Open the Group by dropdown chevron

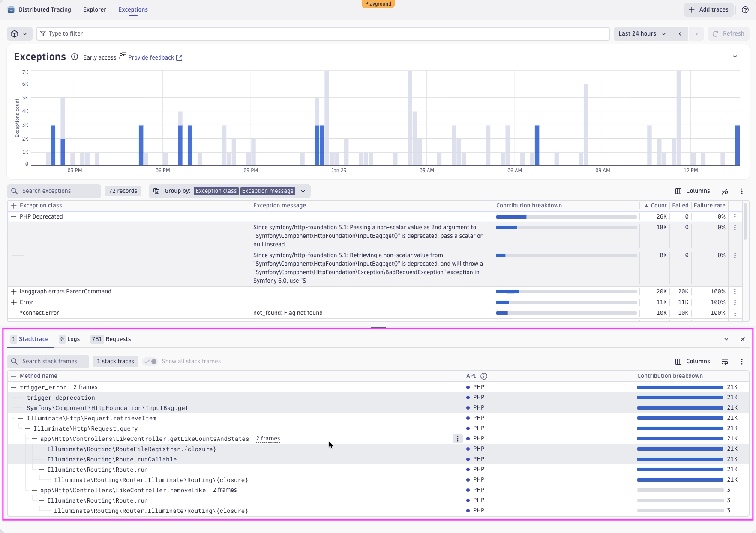[303, 191]
